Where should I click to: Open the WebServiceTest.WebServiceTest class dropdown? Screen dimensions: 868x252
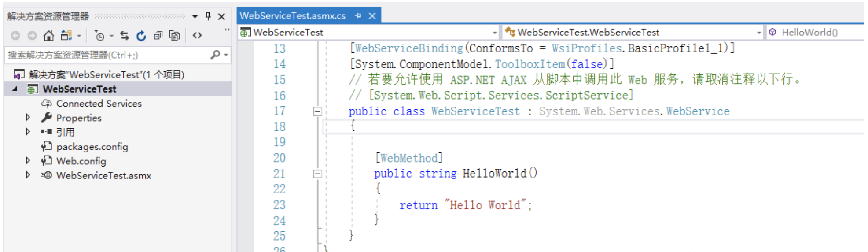coord(758,33)
